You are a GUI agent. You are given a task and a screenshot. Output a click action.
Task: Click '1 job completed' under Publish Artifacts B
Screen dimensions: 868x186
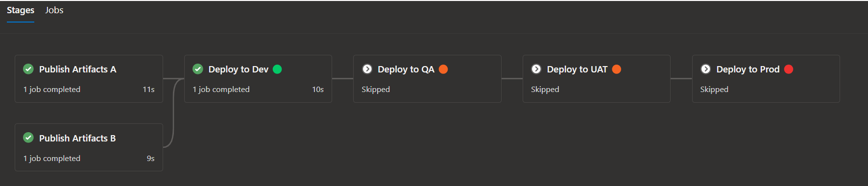tap(52, 159)
